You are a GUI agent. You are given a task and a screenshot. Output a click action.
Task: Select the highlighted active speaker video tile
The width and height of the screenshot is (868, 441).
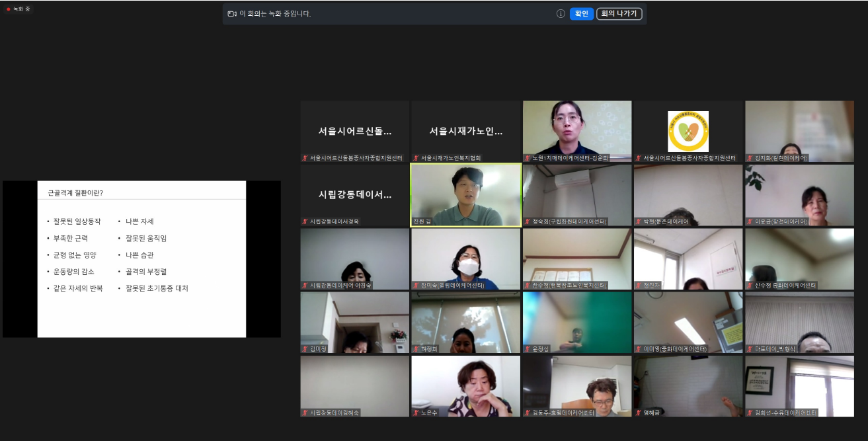tap(465, 195)
